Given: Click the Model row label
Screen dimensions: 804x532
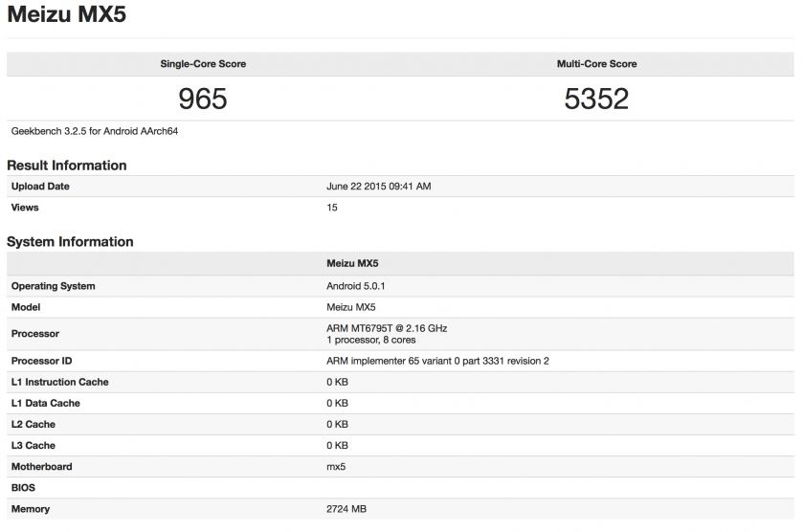Looking at the screenshot, I should [27, 307].
